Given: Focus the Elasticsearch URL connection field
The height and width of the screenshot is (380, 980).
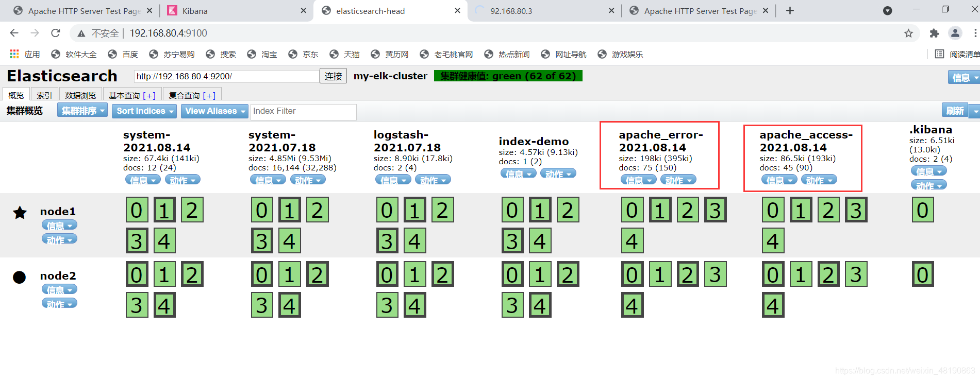Looking at the screenshot, I should click(x=227, y=76).
